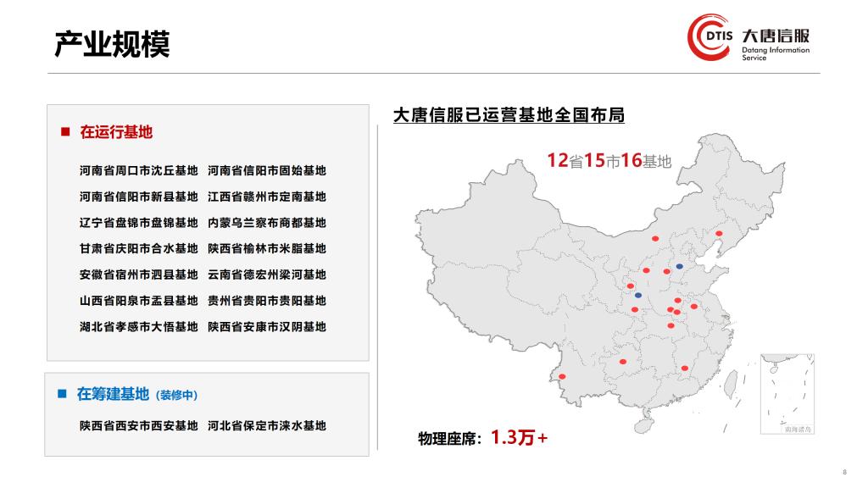Click the red dot in Liaoning, northeast
Screen dimensions: 868x488
pyautogui.click(x=719, y=233)
